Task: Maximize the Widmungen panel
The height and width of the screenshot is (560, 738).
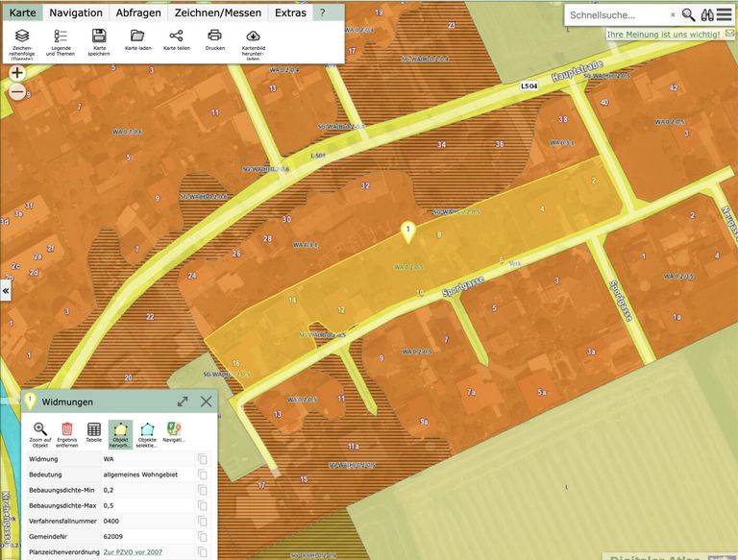Action: point(183,402)
